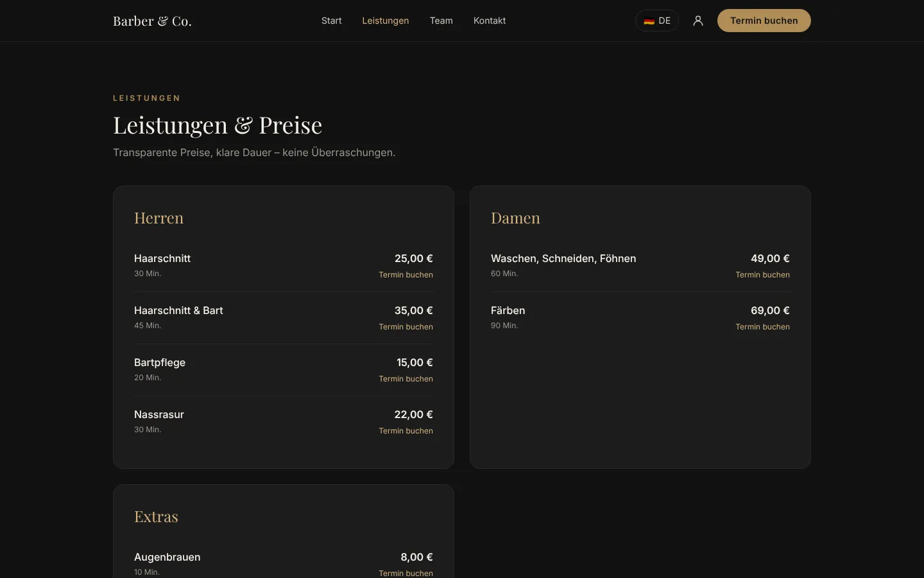Click the Augenbrauen service name

coord(167,557)
